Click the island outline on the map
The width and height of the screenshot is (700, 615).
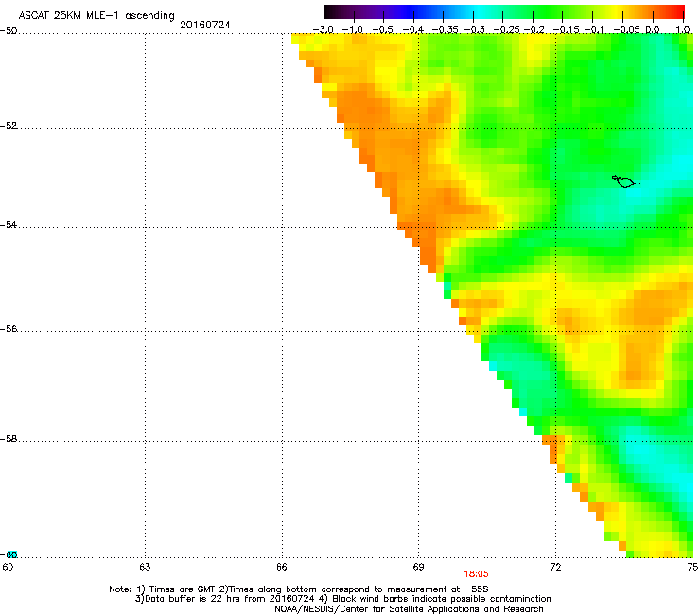625,182
